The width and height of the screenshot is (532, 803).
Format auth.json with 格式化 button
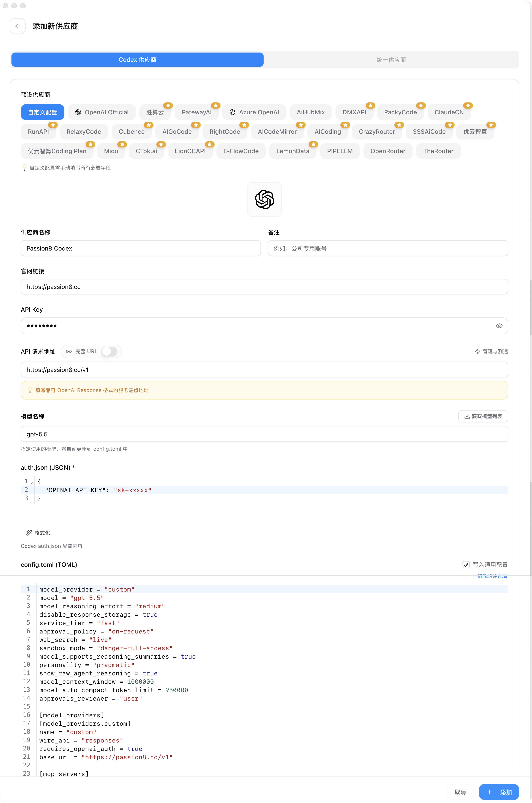38,533
